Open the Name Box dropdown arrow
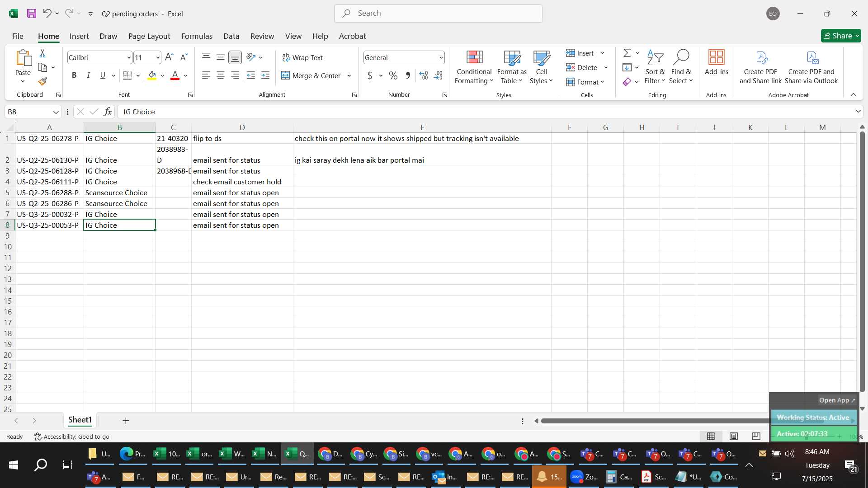 56,112
